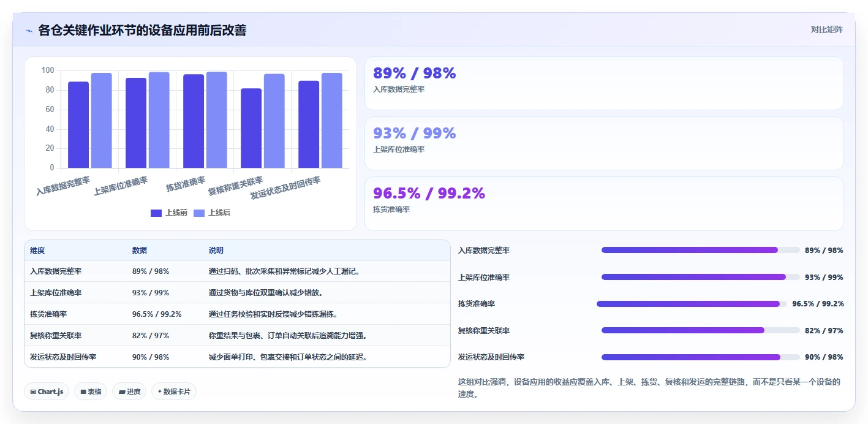Click the 入库数据完整率 progress bar
Image resolution: width=868 pixels, height=424 pixels.
pos(701,250)
